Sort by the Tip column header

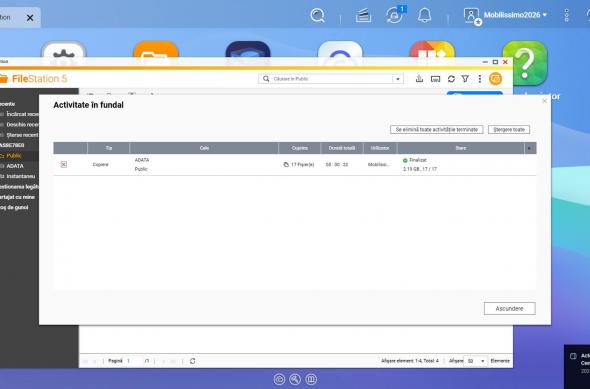pyautogui.click(x=108, y=148)
